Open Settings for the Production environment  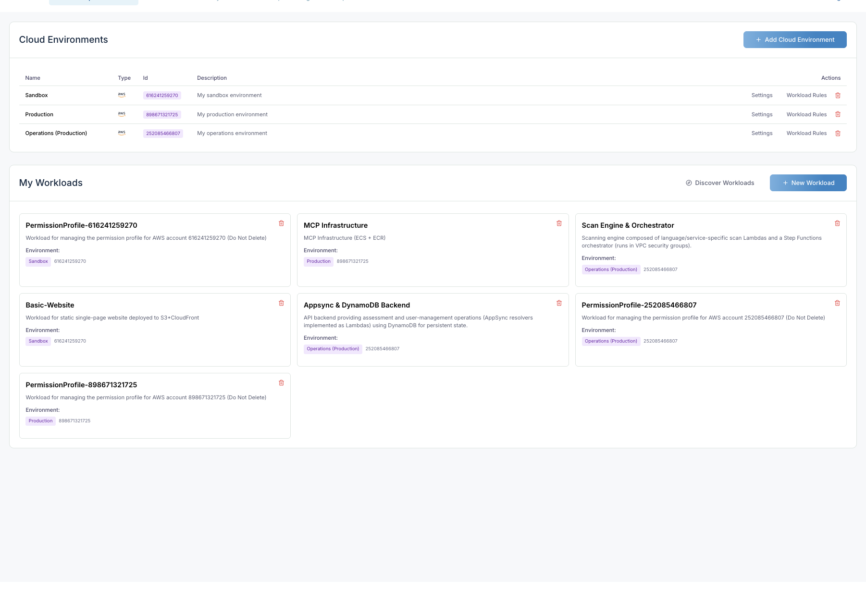tap(762, 114)
